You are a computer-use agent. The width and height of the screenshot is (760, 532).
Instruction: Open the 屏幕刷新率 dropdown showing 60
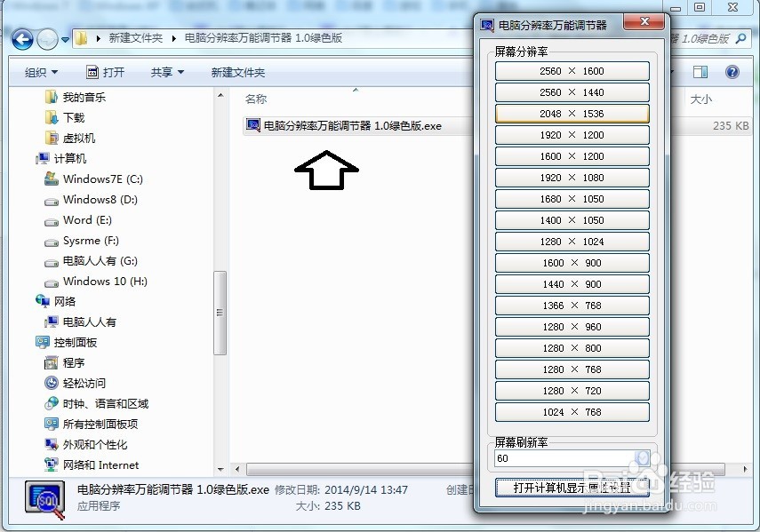[641, 458]
